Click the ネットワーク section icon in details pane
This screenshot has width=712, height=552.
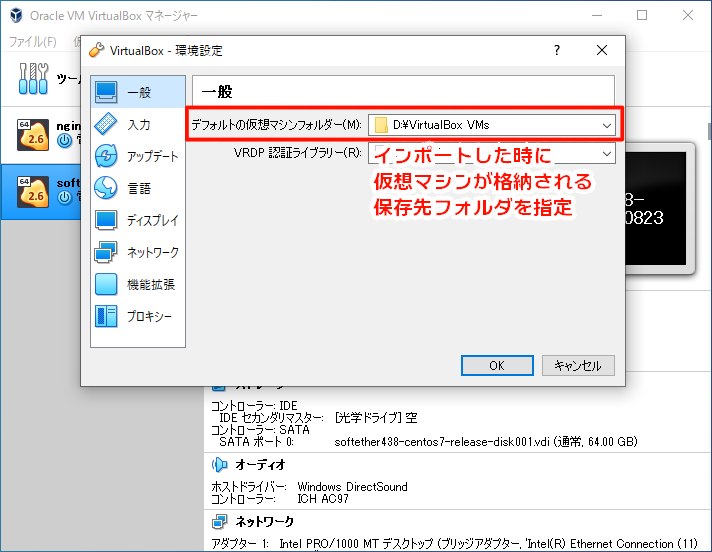(220, 522)
